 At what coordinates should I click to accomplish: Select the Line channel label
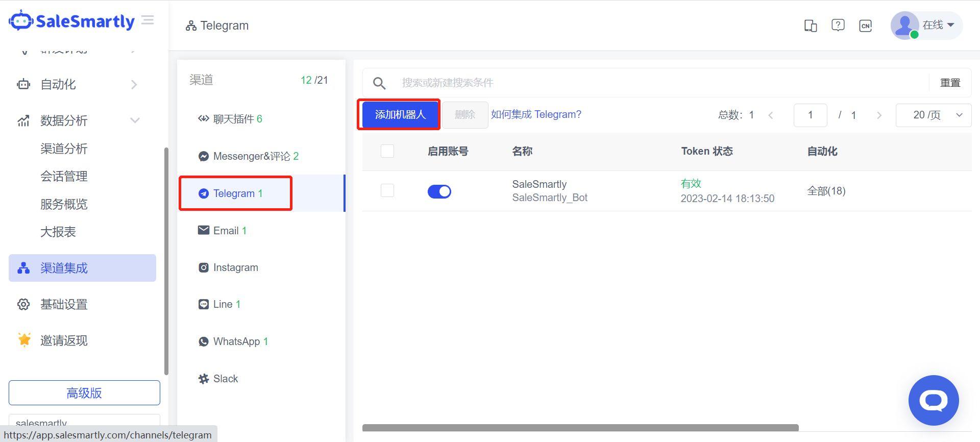point(223,304)
